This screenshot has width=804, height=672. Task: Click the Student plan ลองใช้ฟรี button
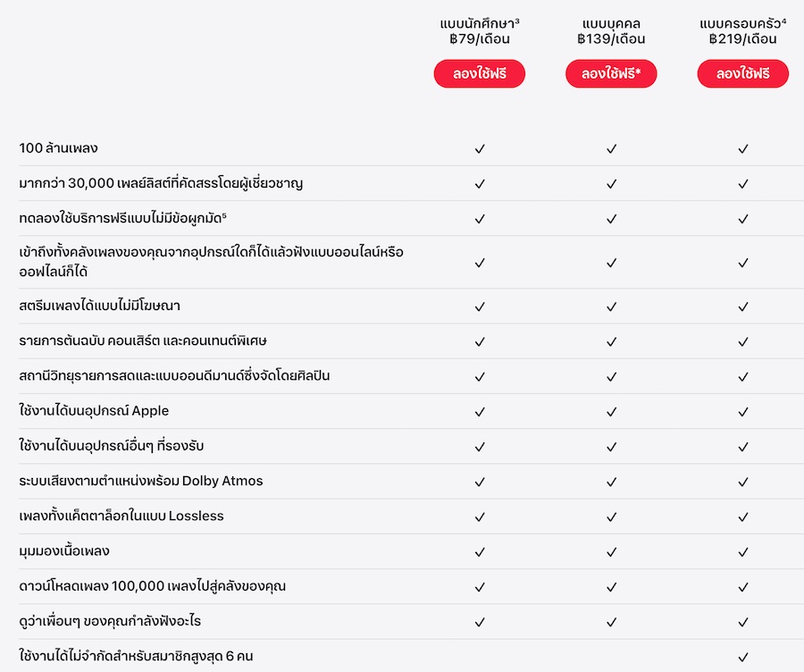point(480,74)
